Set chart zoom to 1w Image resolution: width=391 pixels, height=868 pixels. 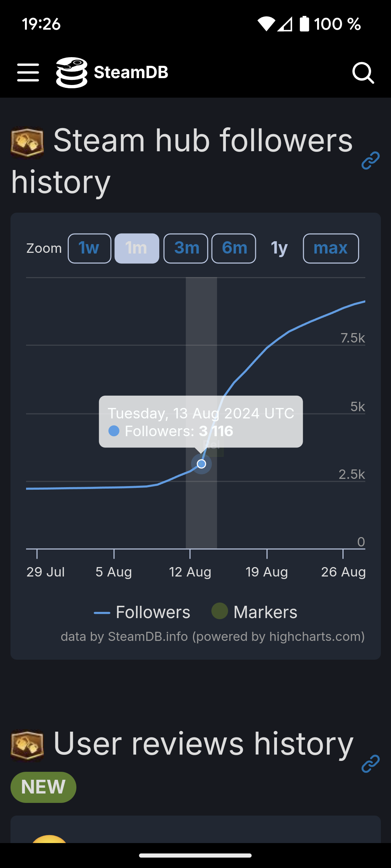(89, 248)
